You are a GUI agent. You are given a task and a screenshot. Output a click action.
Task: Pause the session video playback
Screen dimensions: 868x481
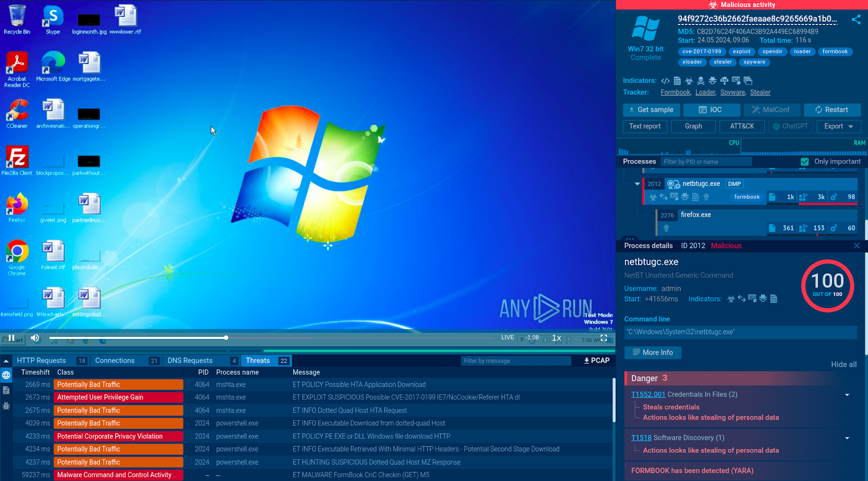11,338
